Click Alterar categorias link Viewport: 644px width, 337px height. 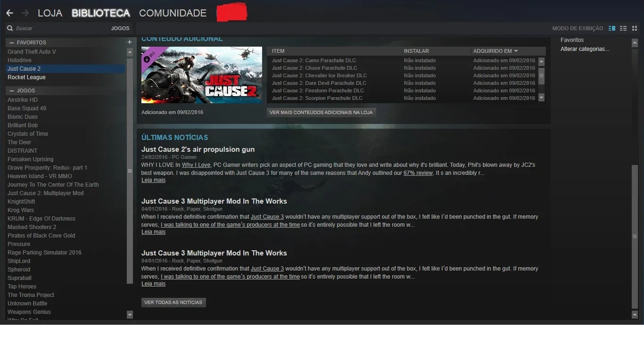[x=585, y=49]
